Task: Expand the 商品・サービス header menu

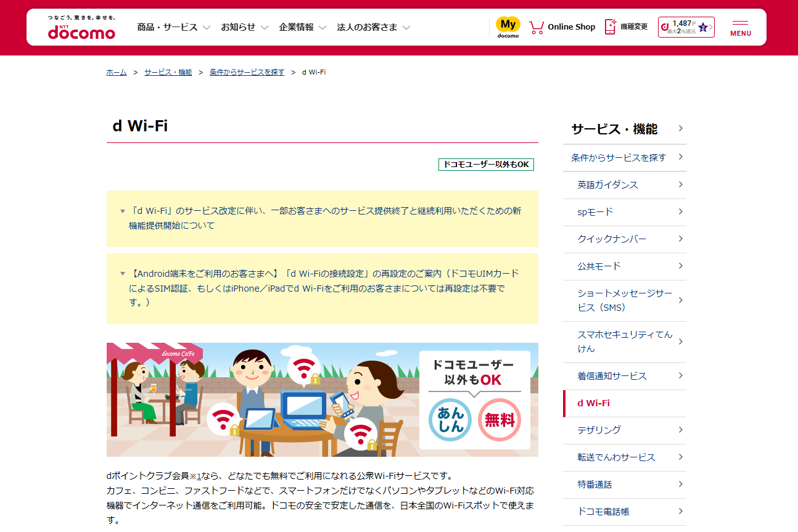Action: pos(174,27)
